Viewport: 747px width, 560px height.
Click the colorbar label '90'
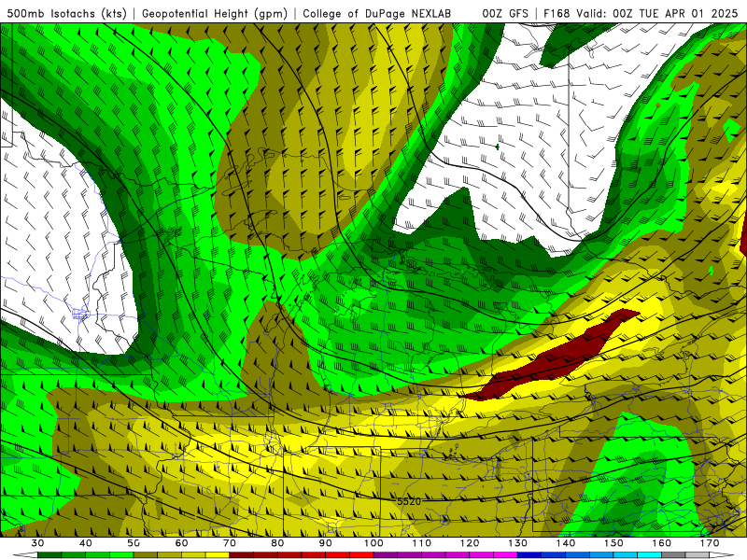pos(325,543)
